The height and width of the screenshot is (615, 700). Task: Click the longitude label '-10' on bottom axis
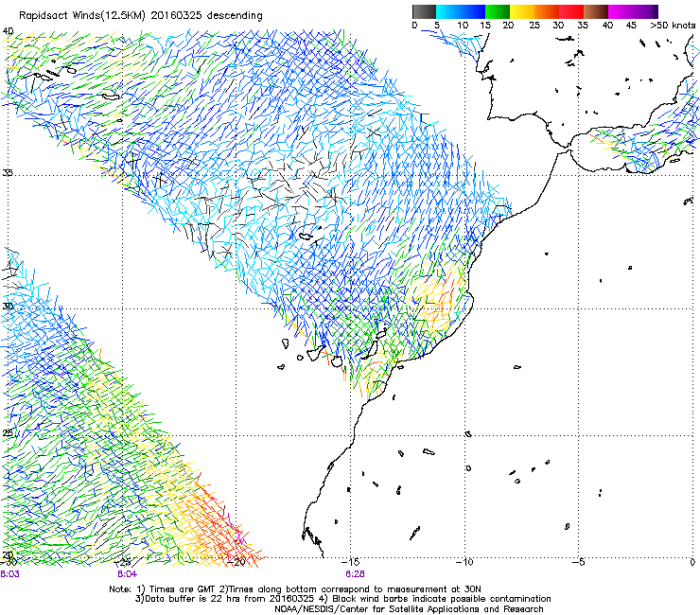tap(464, 562)
